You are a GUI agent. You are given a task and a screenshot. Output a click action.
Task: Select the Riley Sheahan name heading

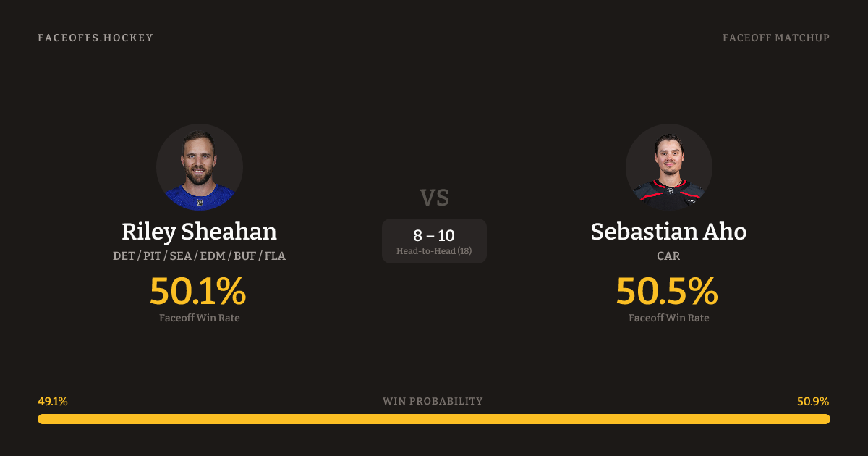200,232
